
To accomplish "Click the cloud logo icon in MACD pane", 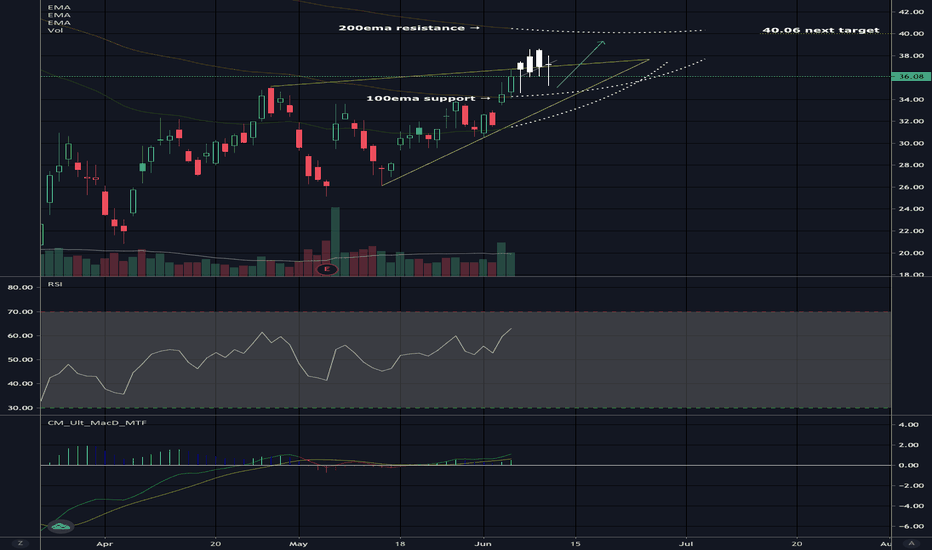I will 61,526.
